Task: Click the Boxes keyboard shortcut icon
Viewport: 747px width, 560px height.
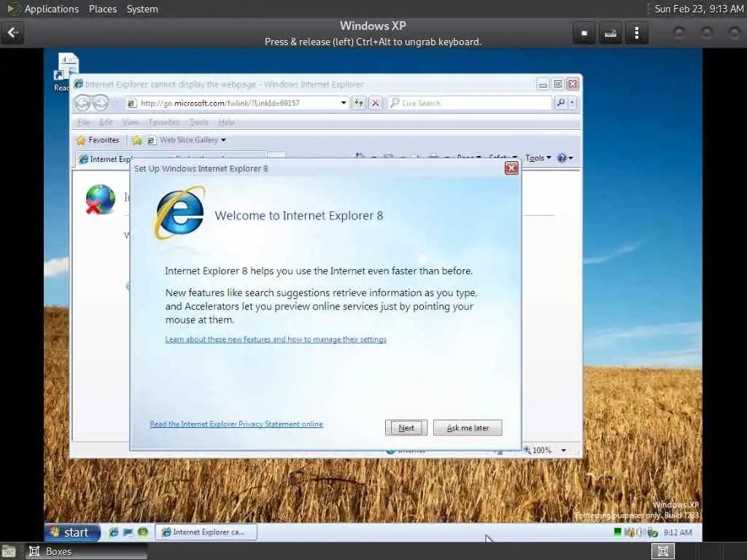Action: coord(611,33)
